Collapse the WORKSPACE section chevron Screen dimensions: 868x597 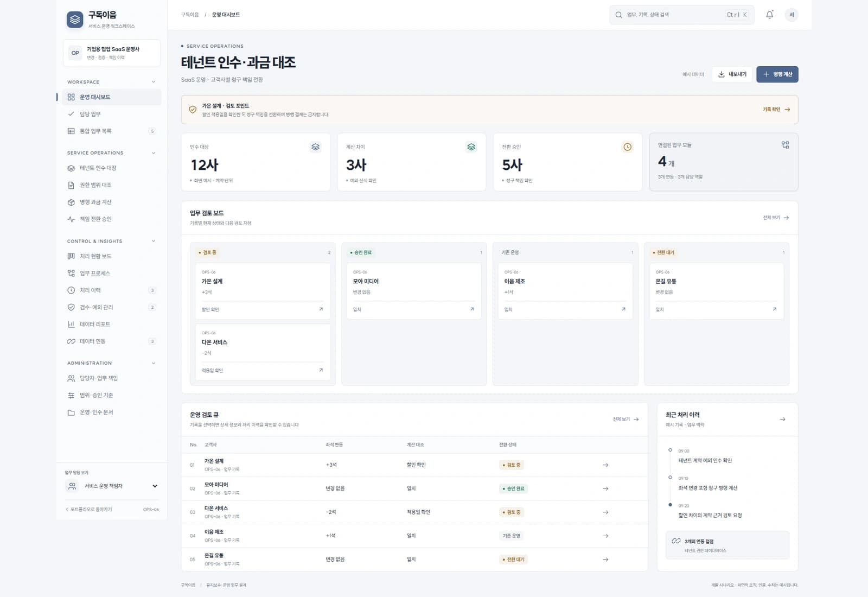click(154, 82)
